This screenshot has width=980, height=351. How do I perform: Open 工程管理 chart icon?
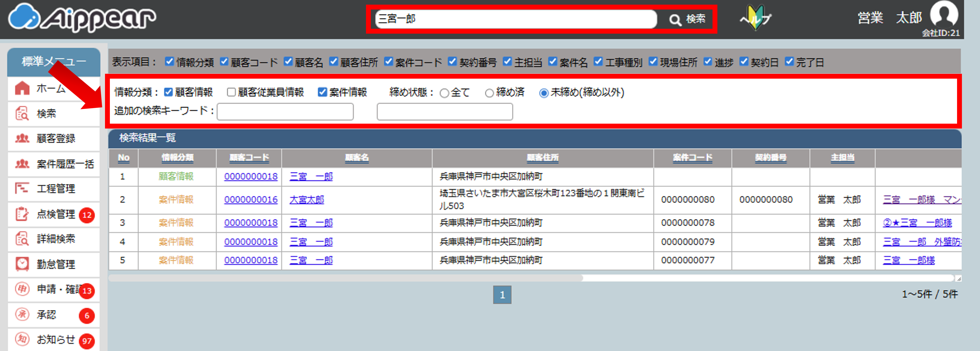[x=22, y=188]
